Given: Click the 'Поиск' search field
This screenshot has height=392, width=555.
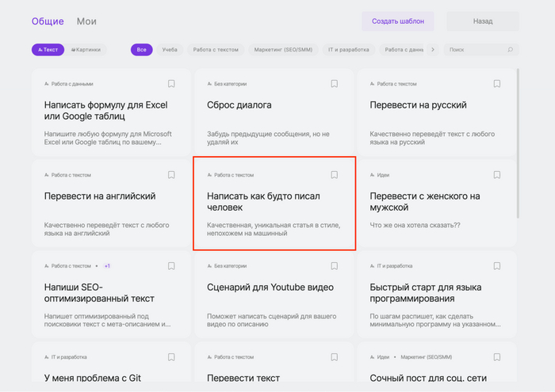Looking at the screenshot, I should pos(474,50).
